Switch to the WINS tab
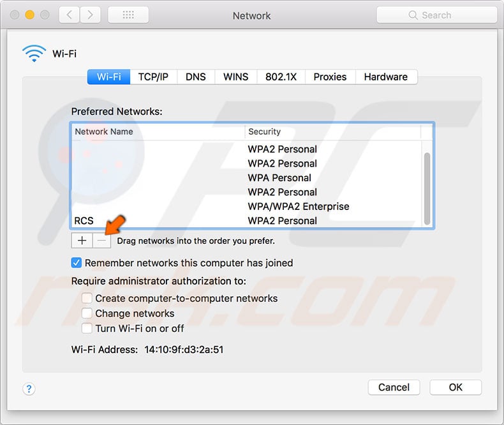Image resolution: width=504 pixels, height=425 pixels. (x=236, y=77)
